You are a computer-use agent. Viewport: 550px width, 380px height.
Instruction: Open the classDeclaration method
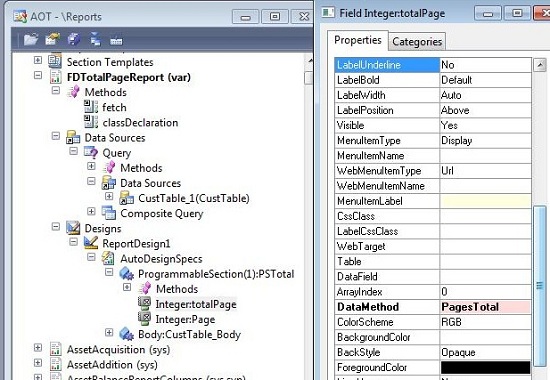point(140,122)
